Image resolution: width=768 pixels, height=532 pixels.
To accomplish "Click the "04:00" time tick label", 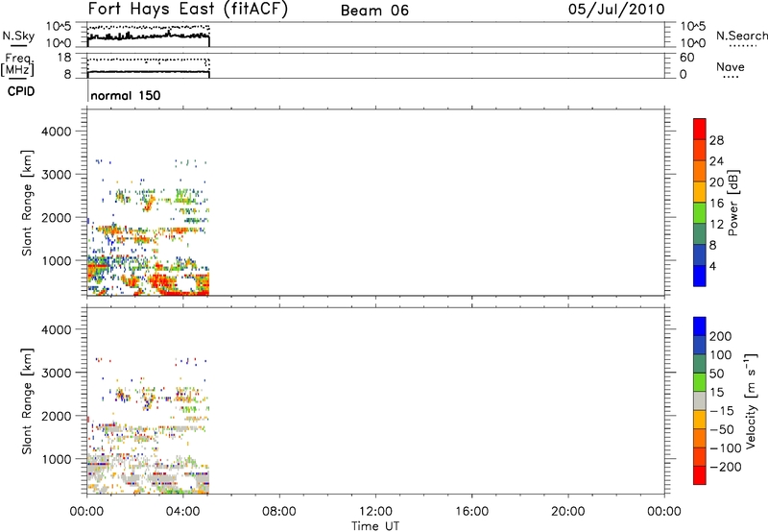I will pos(182,512).
